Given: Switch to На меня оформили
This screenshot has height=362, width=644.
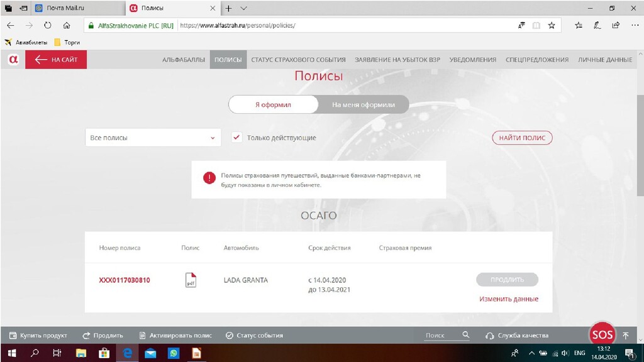Looking at the screenshot, I should [364, 105].
